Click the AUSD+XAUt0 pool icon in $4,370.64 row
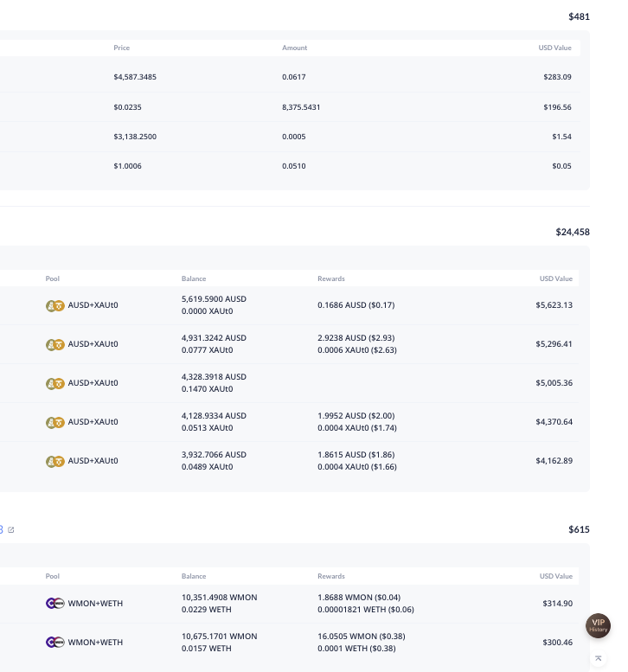 (x=54, y=423)
